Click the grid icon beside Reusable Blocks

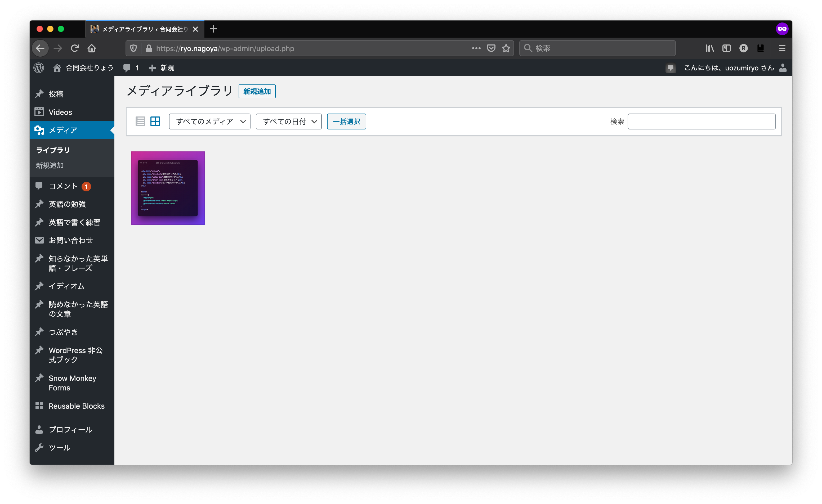(x=39, y=406)
